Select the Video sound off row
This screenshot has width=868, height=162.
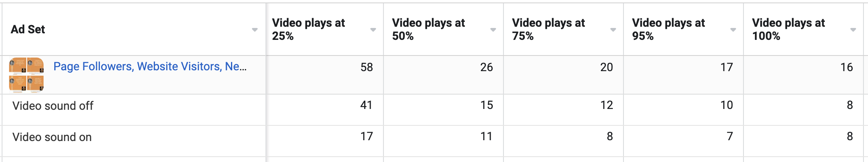pyautogui.click(x=432, y=110)
